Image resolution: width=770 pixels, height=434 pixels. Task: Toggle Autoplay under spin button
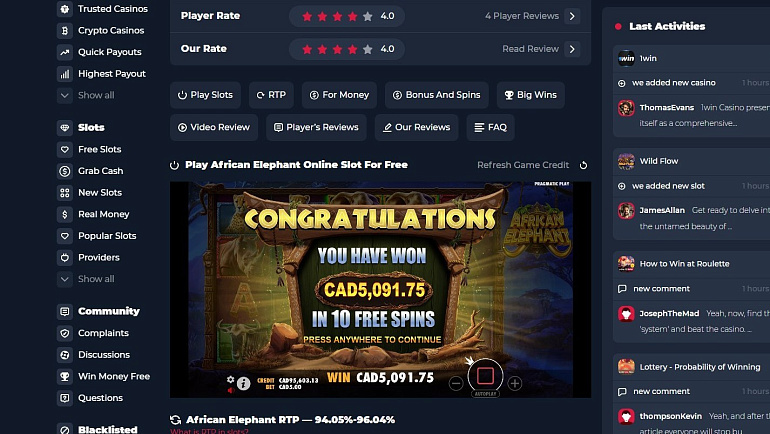coord(485,394)
